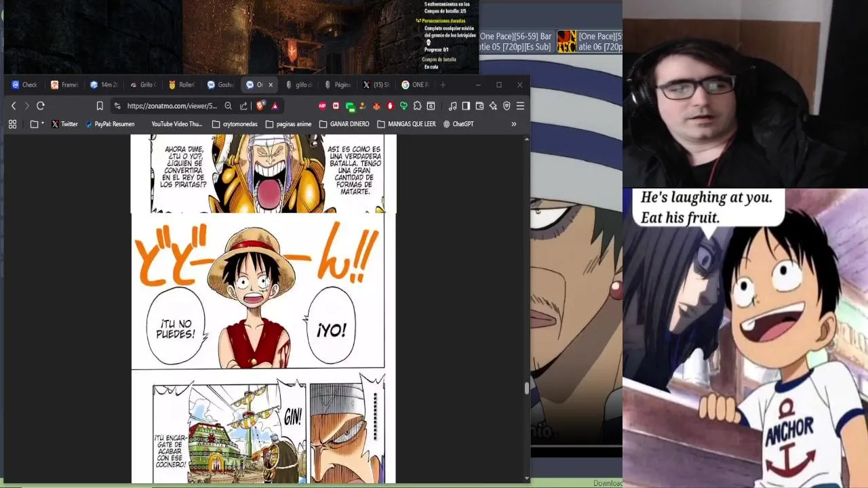The height and width of the screenshot is (488, 868).
Task: Click the 'En cola' status text
Action: [431, 67]
